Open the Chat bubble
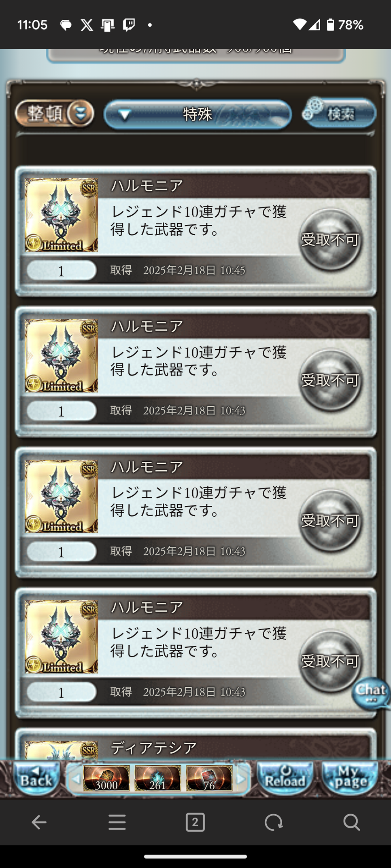 point(371,693)
